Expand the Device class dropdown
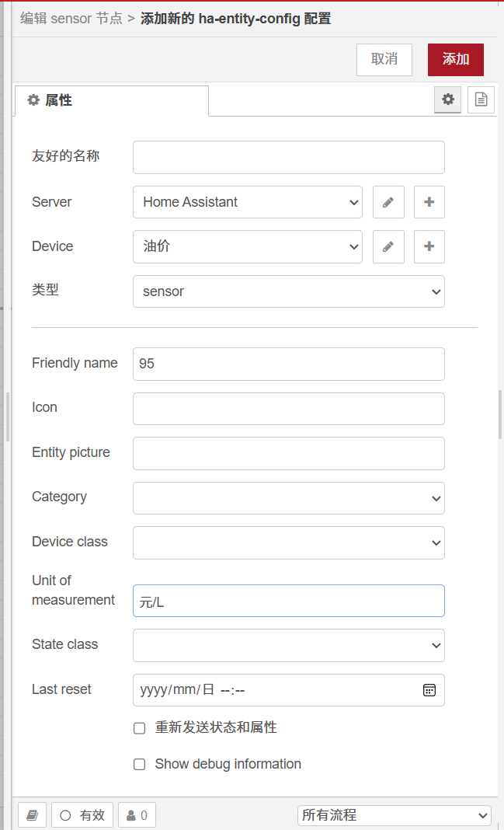 289,542
